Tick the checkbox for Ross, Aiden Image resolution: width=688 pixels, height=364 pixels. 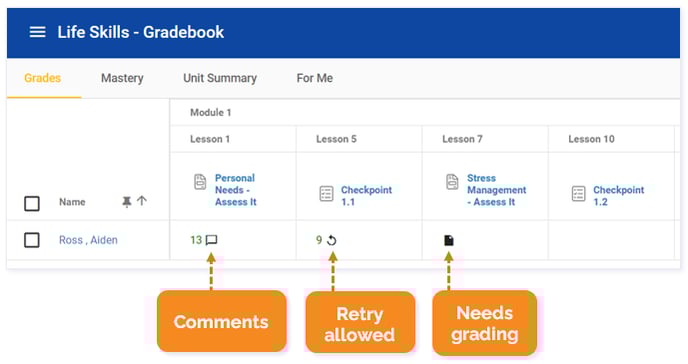click(x=32, y=240)
